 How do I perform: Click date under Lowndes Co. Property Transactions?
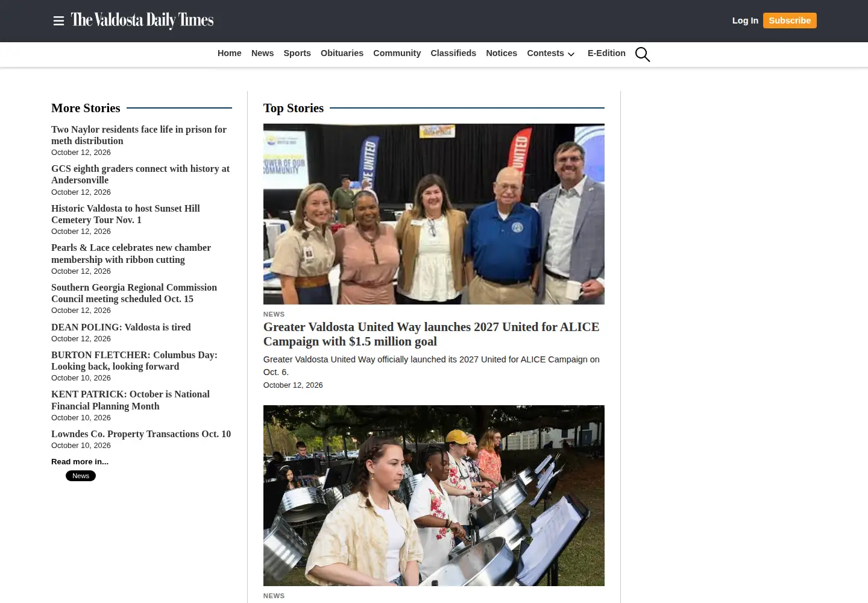point(81,445)
